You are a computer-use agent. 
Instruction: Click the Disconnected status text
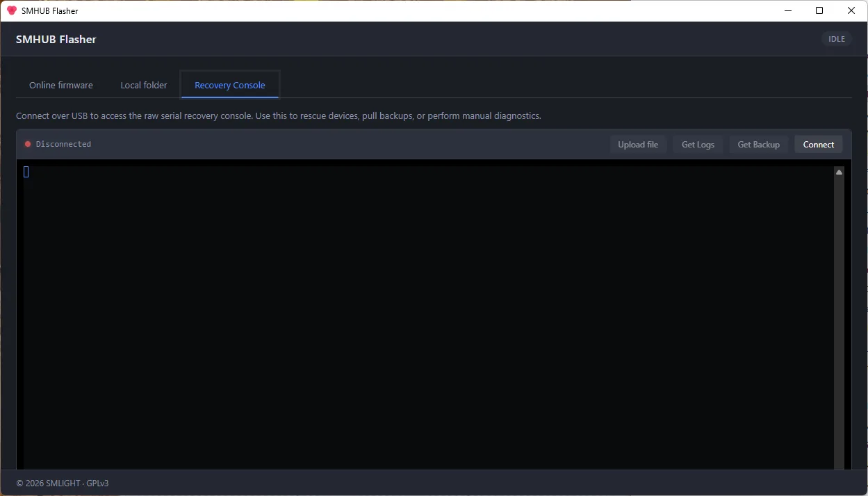coord(63,144)
